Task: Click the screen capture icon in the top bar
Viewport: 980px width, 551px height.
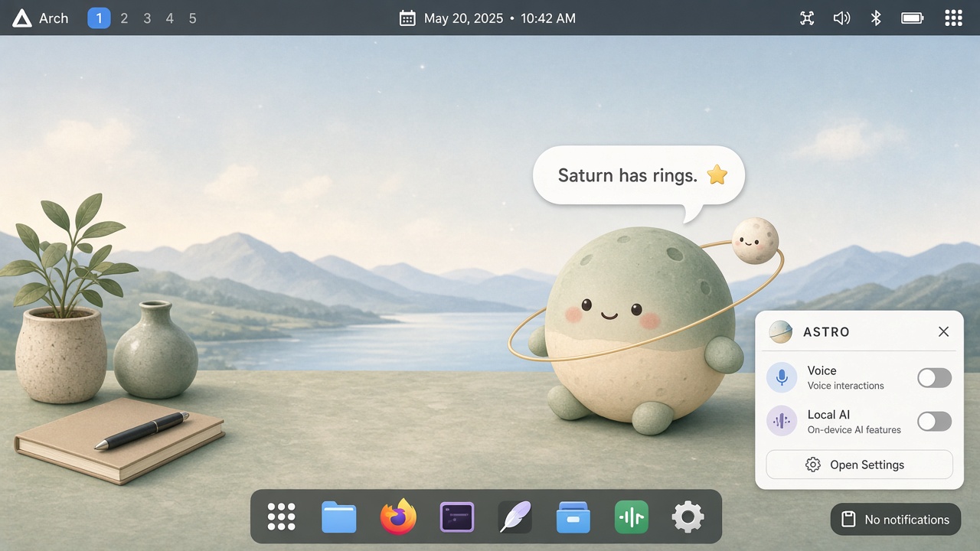Action: (807, 18)
